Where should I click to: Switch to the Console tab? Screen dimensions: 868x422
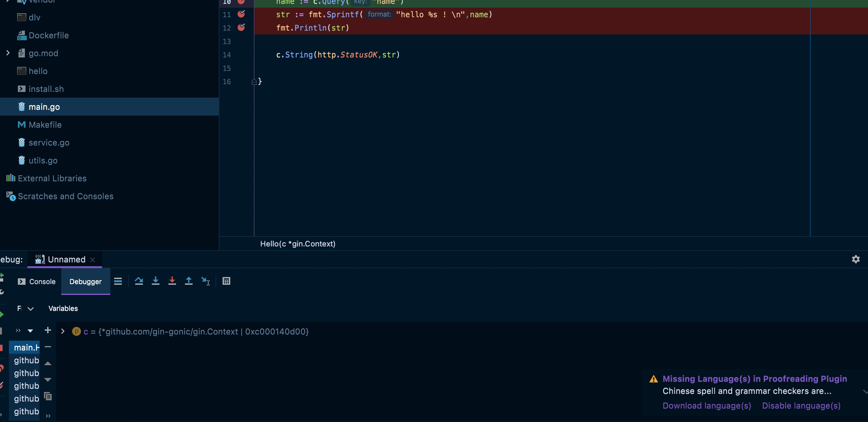pyautogui.click(x=37, y=281)
